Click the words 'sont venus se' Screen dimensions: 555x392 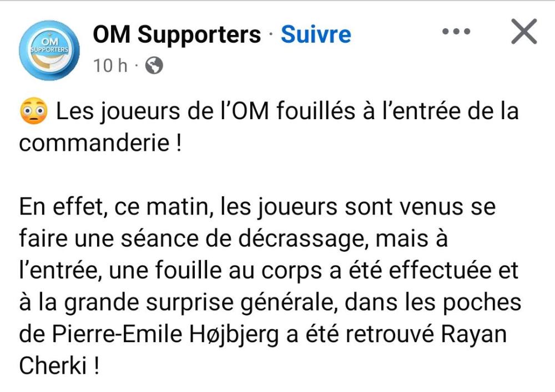(x=420, y=207)
